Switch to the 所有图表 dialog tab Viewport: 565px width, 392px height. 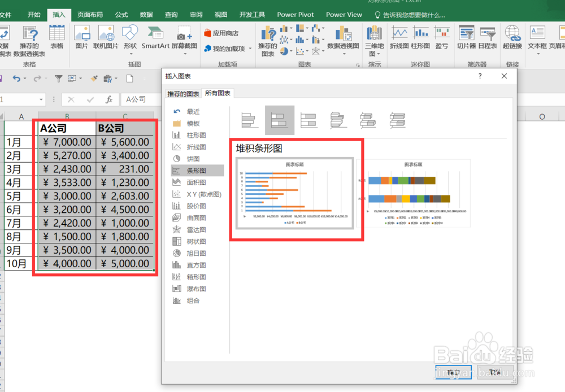click(218, 93)
